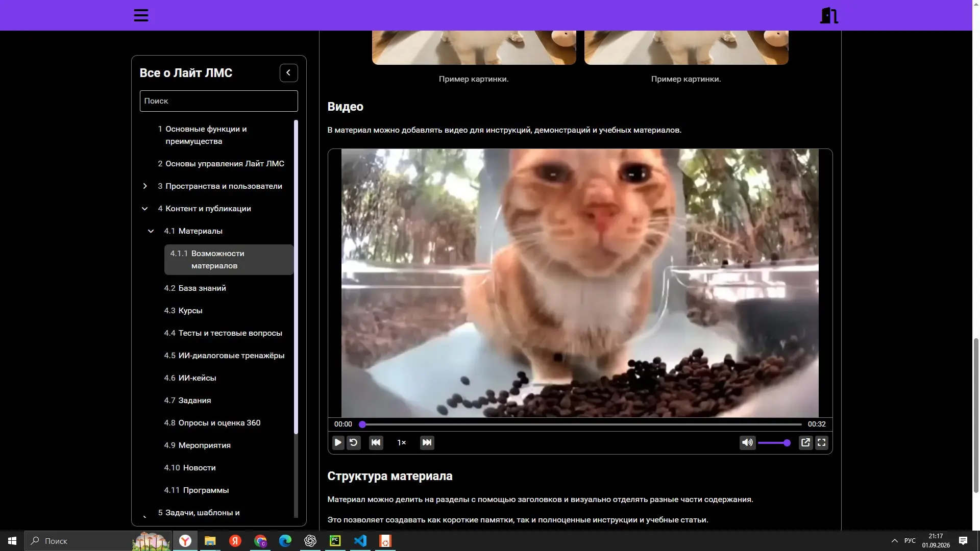This screenshot has height=551, width=980.
Task: Open the ChatGPT app in taskbar
Action: [310, 541]
